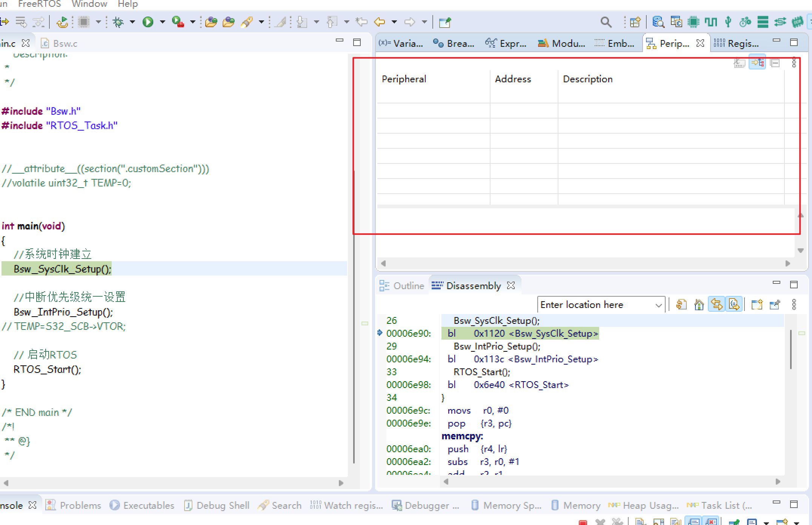Image resolution: width=812 pixels, height=525 pixels.
Task: Click the square-wave Clocks tool icon
Action: (x=711, y=22)
